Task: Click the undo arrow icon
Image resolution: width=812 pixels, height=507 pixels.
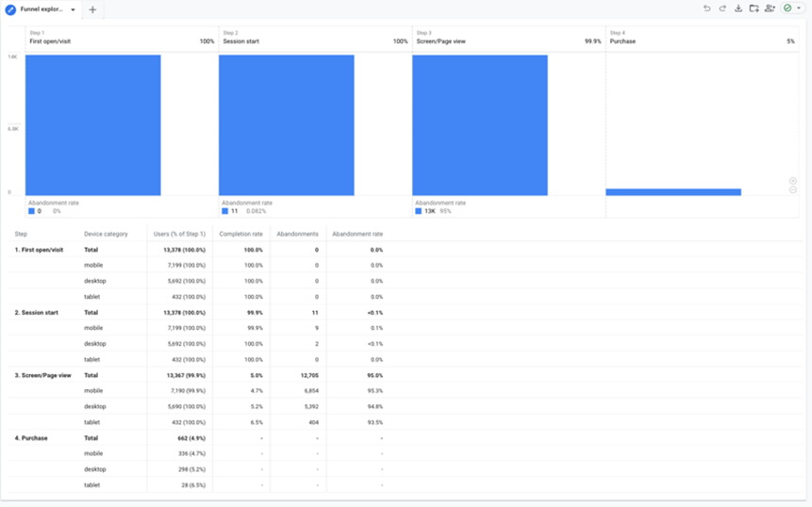Action: point(706,8)
